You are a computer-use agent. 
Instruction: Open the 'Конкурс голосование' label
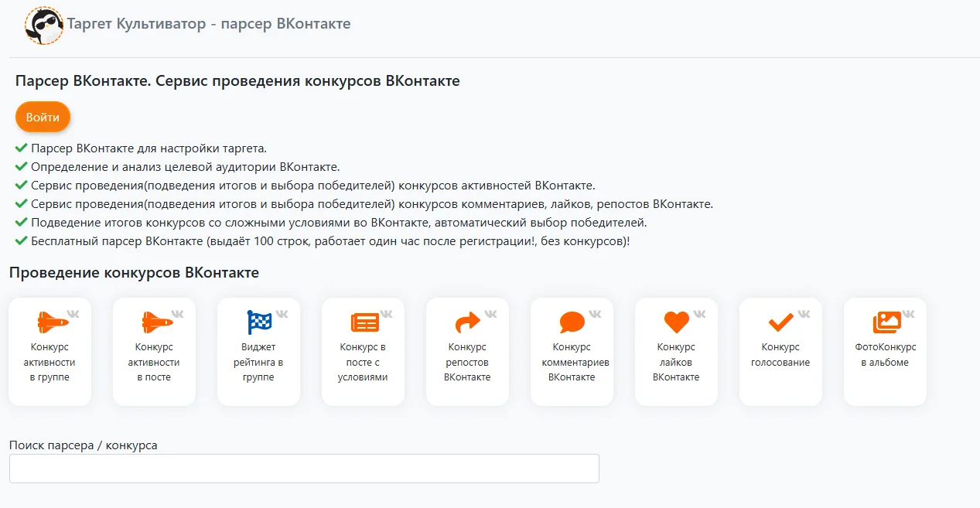click(780, 355)
